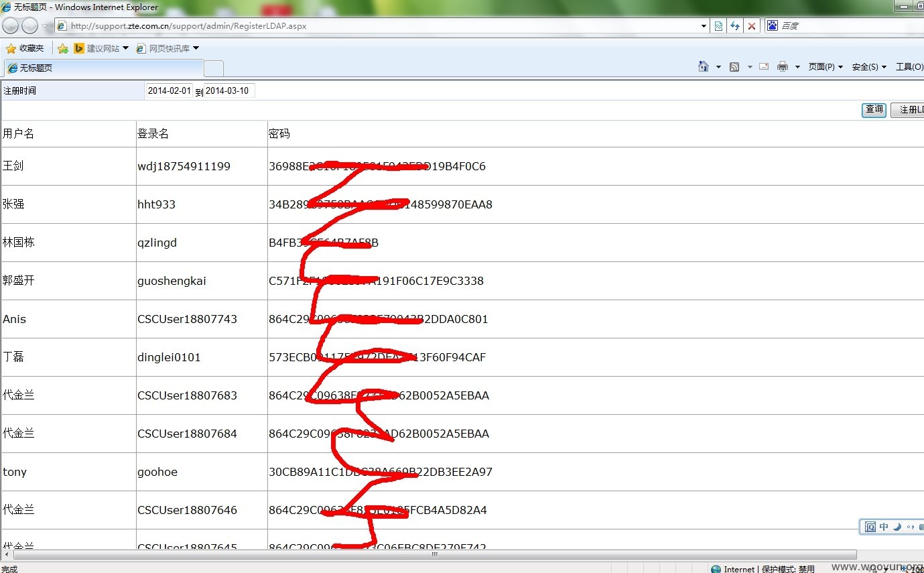Click the Home house icon
The image size is (924, 573).
coord(704,66)
